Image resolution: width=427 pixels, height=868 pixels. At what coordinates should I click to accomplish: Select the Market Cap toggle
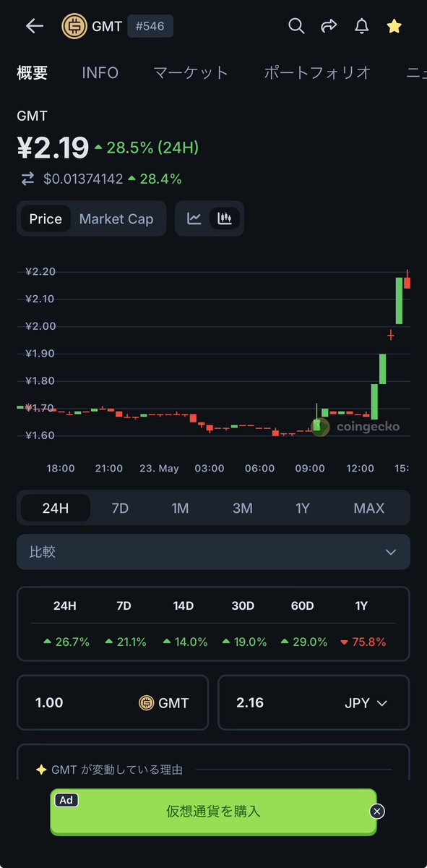(116, 218)
